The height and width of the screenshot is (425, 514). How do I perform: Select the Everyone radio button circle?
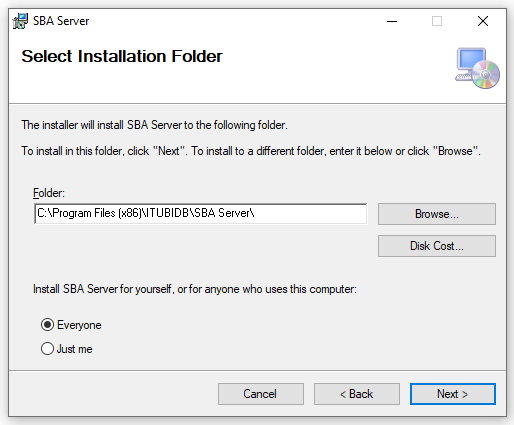click(x=47, y=325)
